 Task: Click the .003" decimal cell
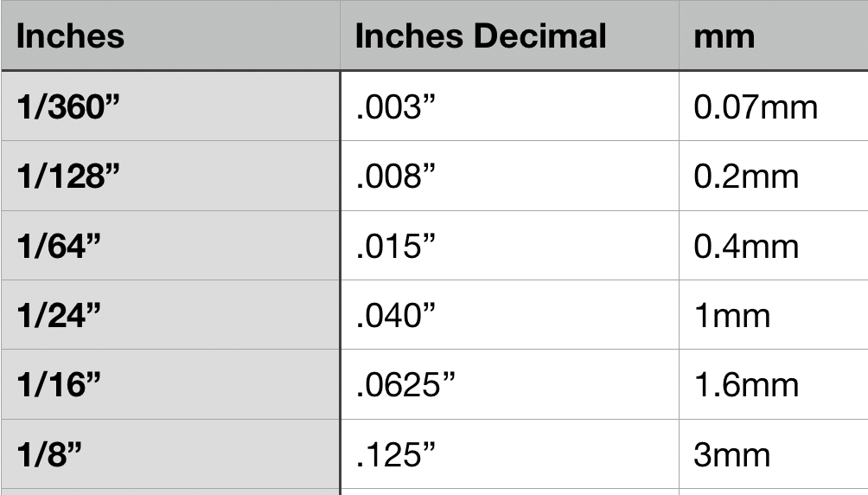394,107
